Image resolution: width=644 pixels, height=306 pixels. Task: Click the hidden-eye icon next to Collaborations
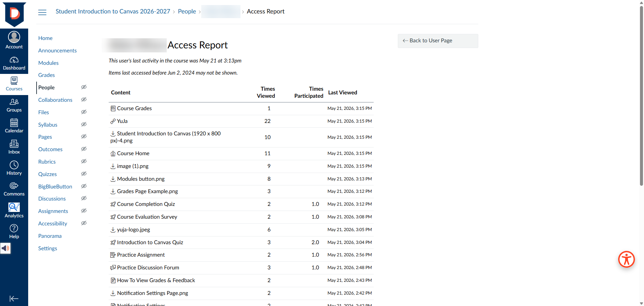[84, 99]
